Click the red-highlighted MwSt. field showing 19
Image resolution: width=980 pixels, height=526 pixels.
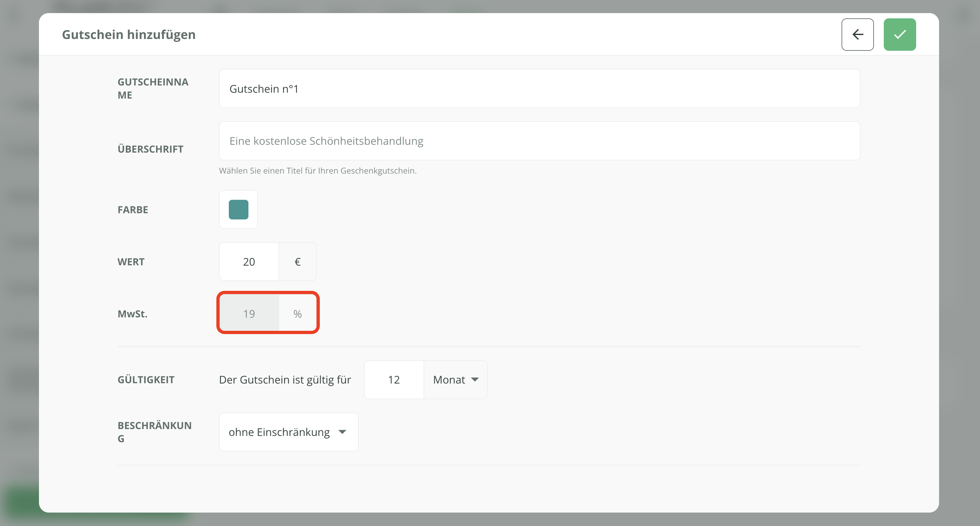249,313
